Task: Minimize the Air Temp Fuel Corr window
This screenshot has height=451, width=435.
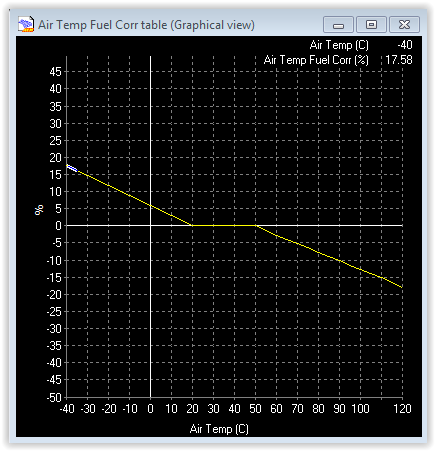Action: [338, 24]
